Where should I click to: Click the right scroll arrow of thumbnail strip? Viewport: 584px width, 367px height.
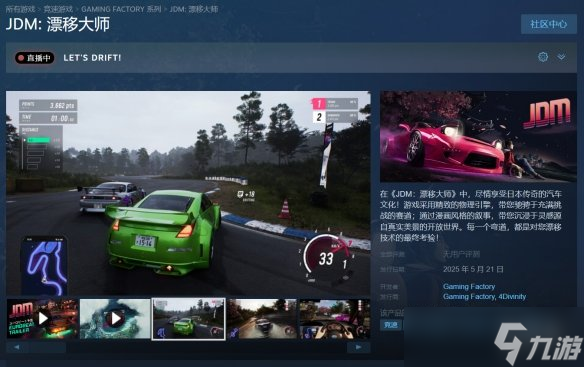coord(358,347)
